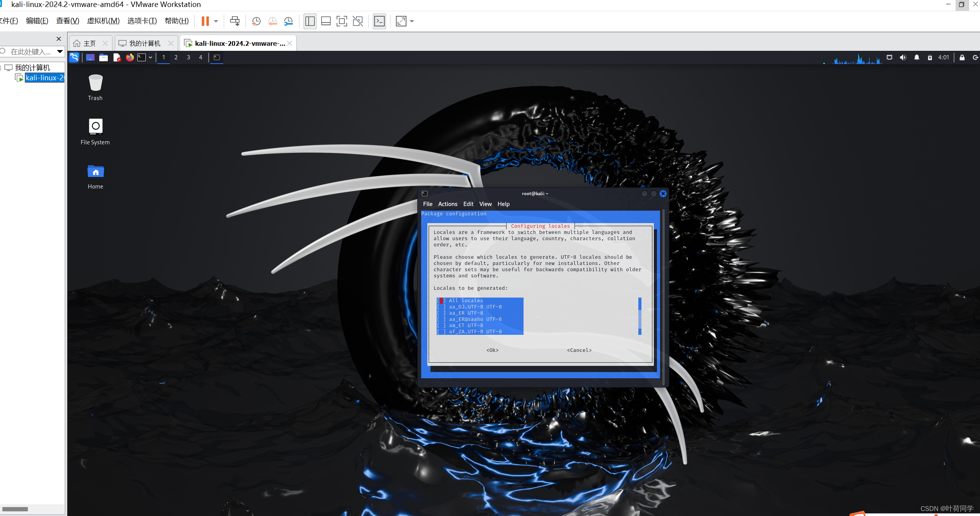Viewport: 980px width, 516px height.
Task: Switch to workspace 2
Action: [x=176, y=57]
